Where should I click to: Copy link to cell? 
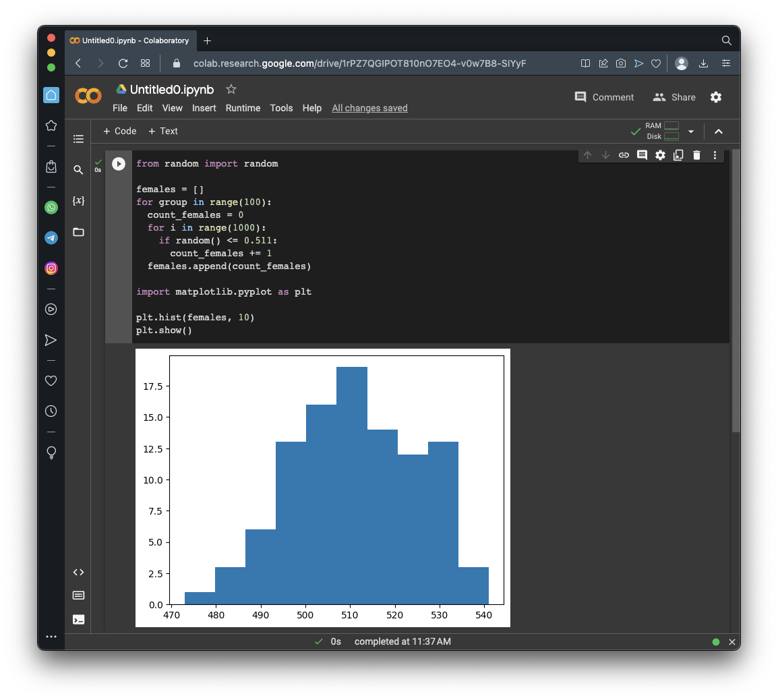coord(624,155)
